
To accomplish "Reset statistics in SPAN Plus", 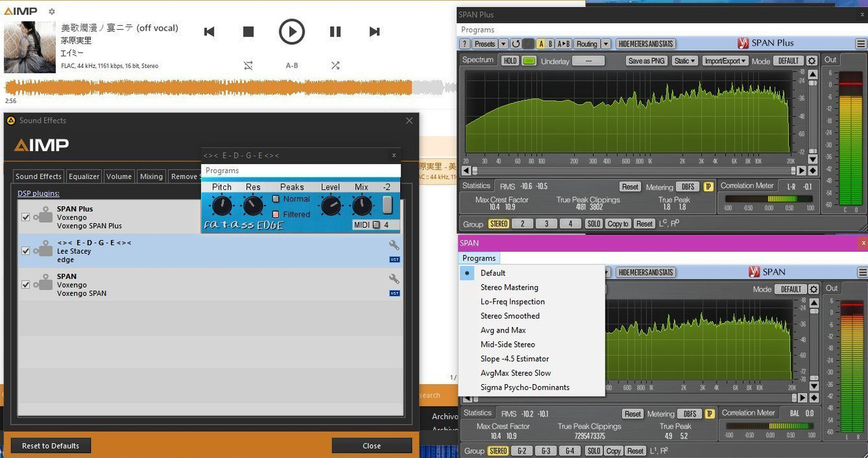I will (x=630, y=187).
